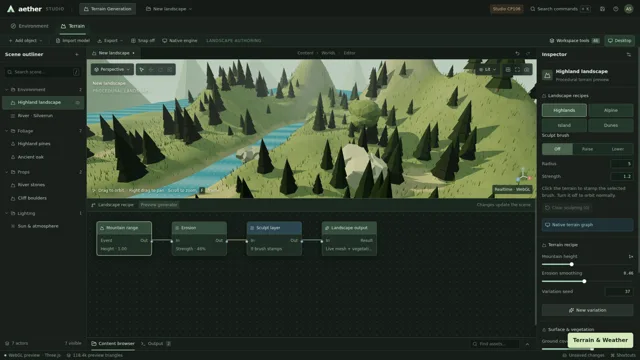The image size is (640, 360).
Task: Choose the Dunes landscape recipe
Action: 611,125
